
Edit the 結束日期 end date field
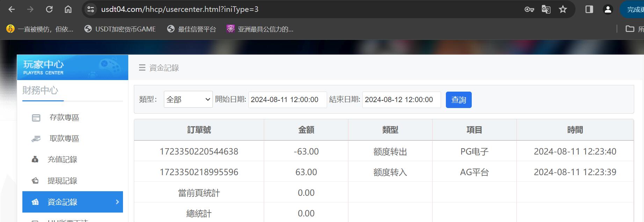coord(401,100)
